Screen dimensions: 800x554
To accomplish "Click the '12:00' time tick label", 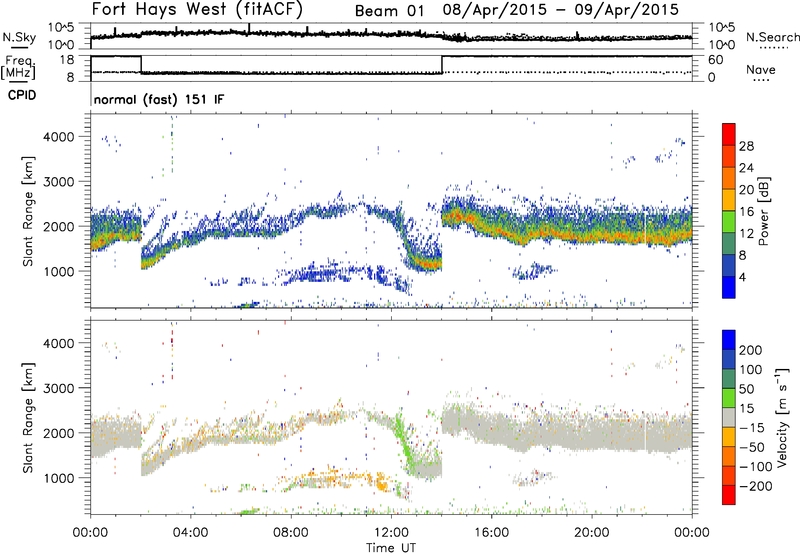I will click(x=391, y=533).
